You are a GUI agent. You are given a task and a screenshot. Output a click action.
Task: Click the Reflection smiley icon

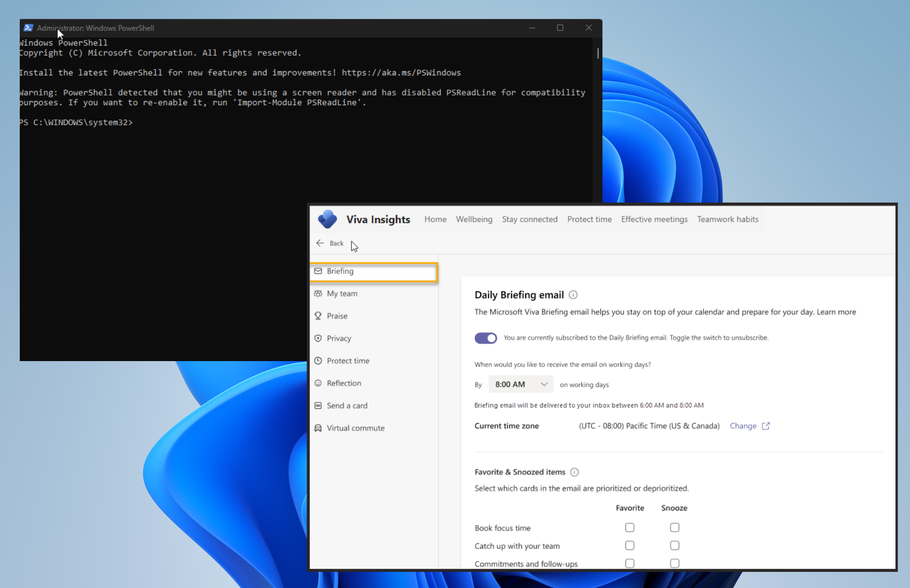click(x=318, y=383)
